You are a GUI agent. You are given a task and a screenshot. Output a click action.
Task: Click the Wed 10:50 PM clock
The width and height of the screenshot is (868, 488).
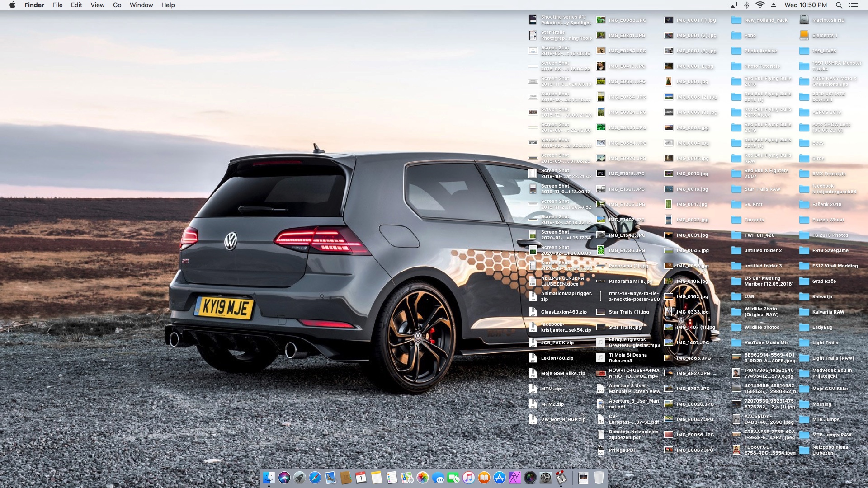tap(806, 5)
